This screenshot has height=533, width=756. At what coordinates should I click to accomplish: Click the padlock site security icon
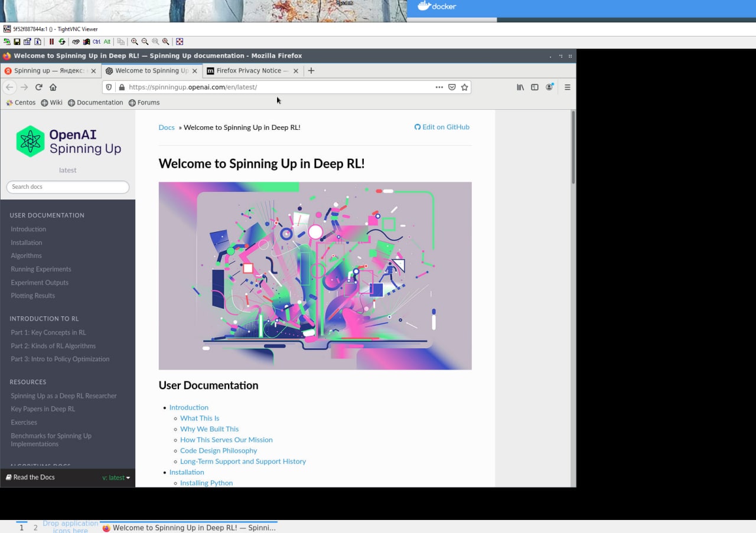[122, 87]
